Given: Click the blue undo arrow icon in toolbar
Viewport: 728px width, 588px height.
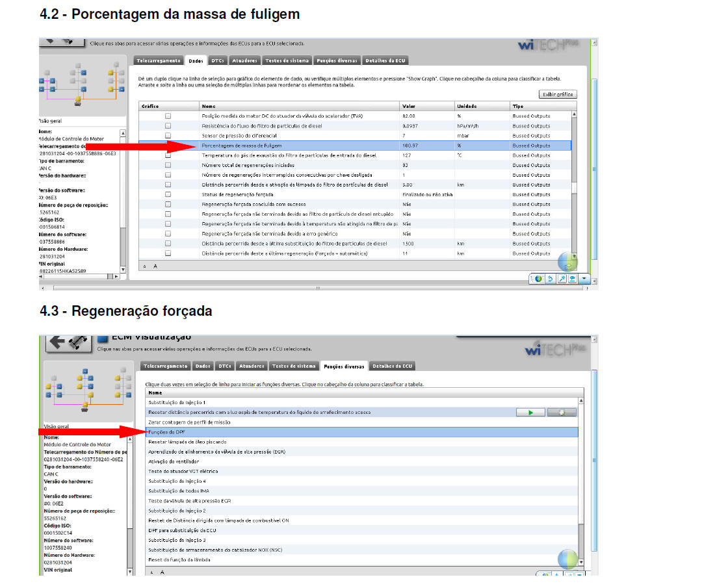Looking at the screenshot, I should pyautogui.click(x=550, y=279).
